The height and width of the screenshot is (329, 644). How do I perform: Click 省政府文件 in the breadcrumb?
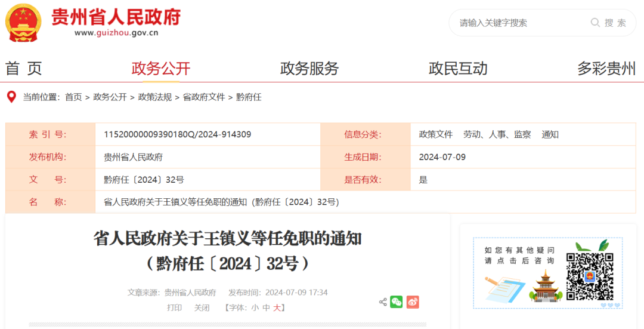(203, 97)
